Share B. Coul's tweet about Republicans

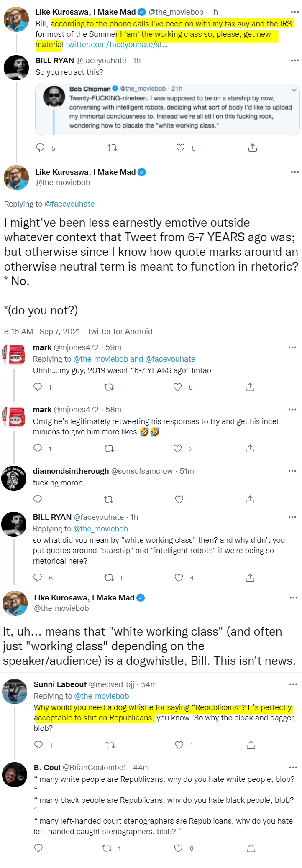pos(251,848)
